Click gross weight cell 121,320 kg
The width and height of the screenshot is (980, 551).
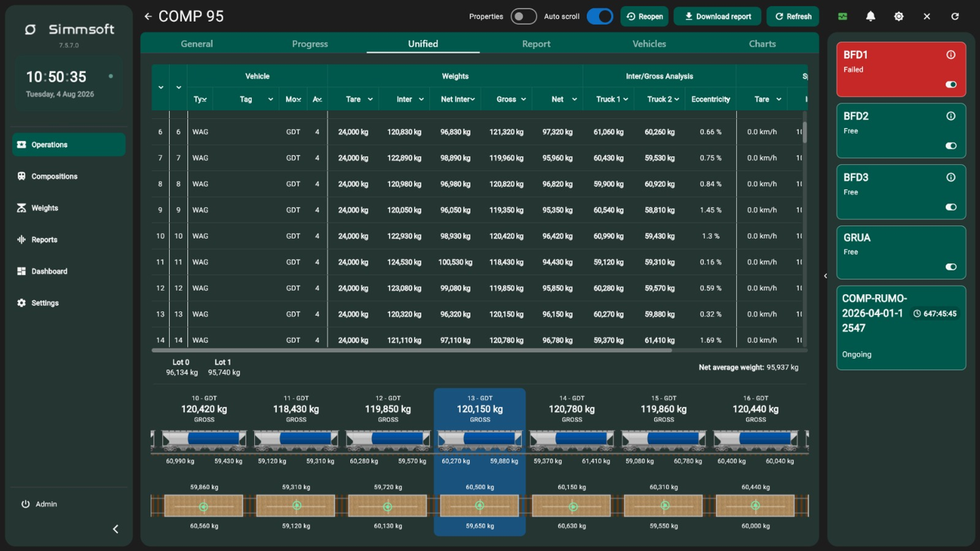tap(506, 132)
